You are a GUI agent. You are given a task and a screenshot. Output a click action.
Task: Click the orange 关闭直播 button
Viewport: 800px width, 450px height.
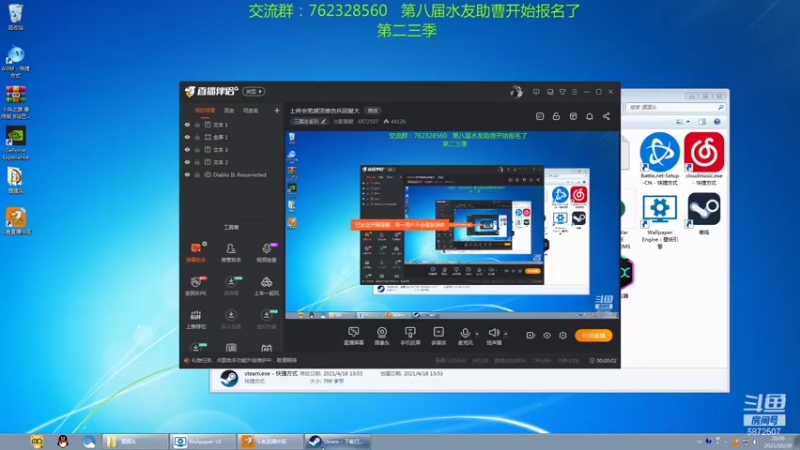click(593, 335)
